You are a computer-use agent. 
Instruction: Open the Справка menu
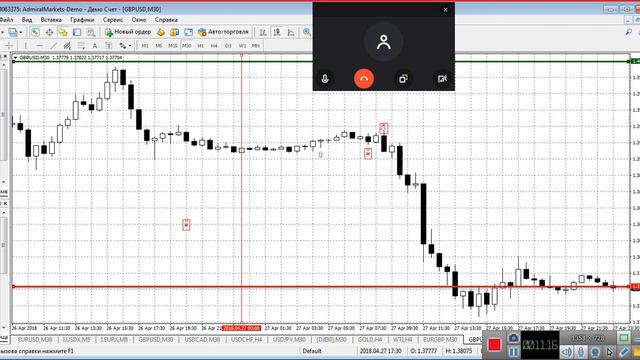pyautogui.click(x=166, y=20)
